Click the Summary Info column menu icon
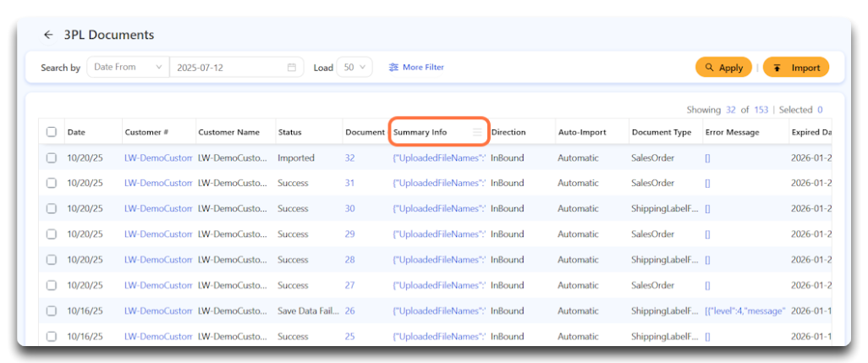 478,133
